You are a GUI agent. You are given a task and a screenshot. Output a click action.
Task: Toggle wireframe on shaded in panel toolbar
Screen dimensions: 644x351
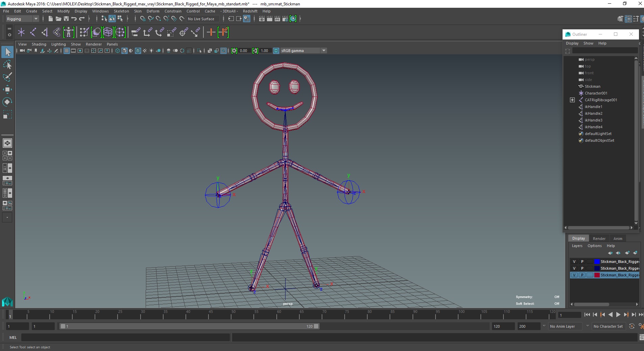click(138, 51)
